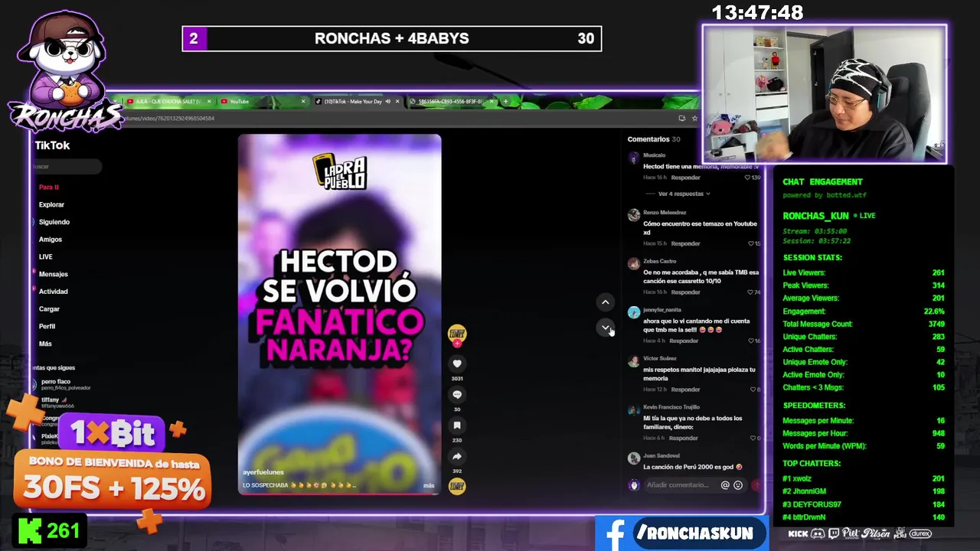This screenshot has height=551, width=980.
Task: Like the TikTok video with heart icon
Action: [x=457, y=364]
